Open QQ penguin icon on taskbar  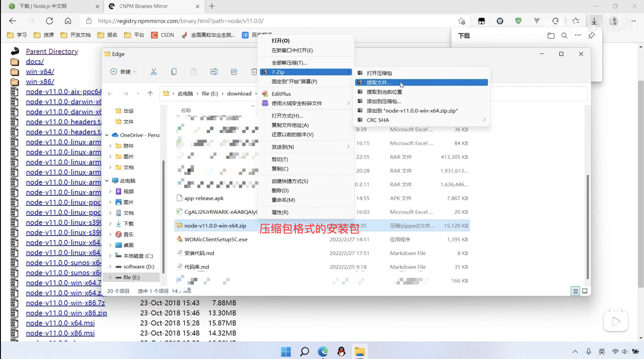tap(341, 351)
